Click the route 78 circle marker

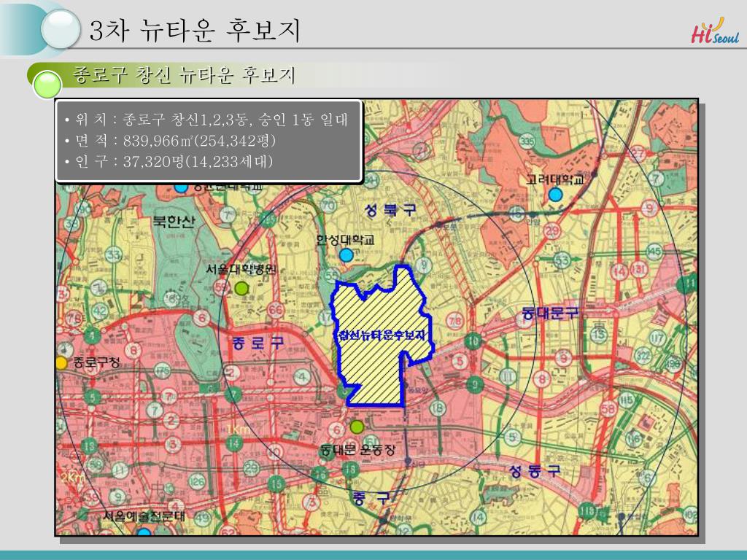[x=455, y=321]
